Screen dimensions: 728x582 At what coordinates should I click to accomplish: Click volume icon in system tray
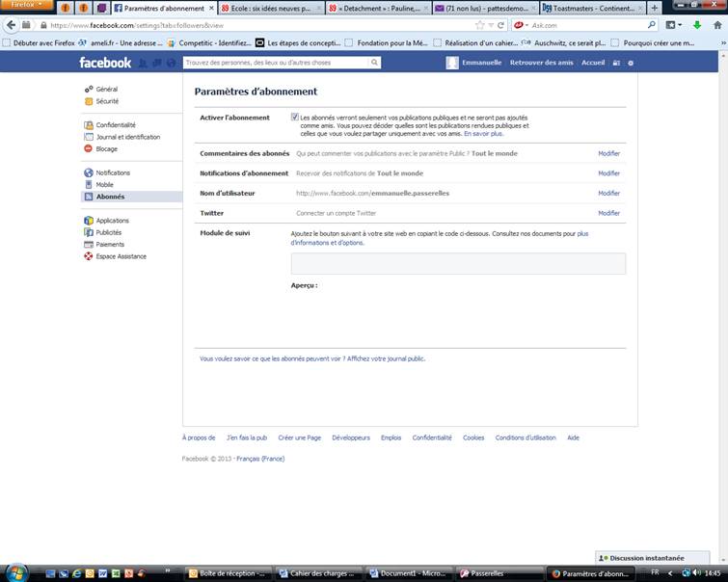[x=696, y=572]
